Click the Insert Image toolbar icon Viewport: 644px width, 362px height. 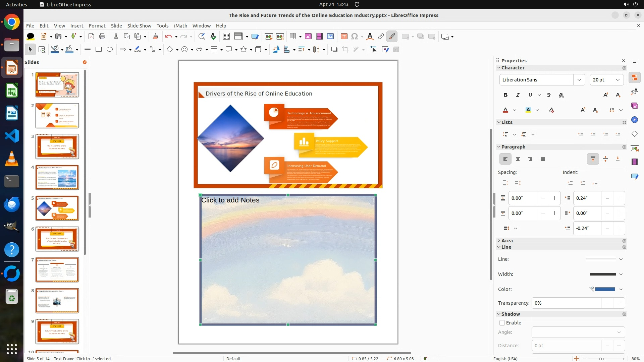pos(308,37)
